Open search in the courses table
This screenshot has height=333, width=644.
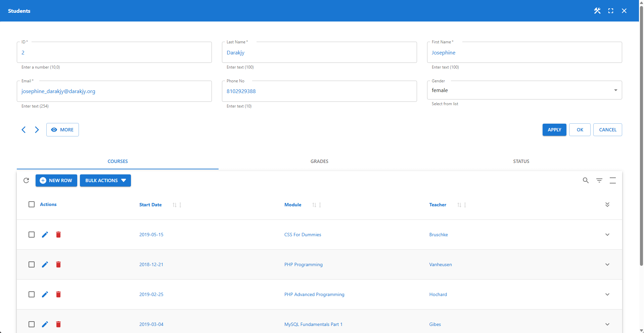(x=586, y=180)
